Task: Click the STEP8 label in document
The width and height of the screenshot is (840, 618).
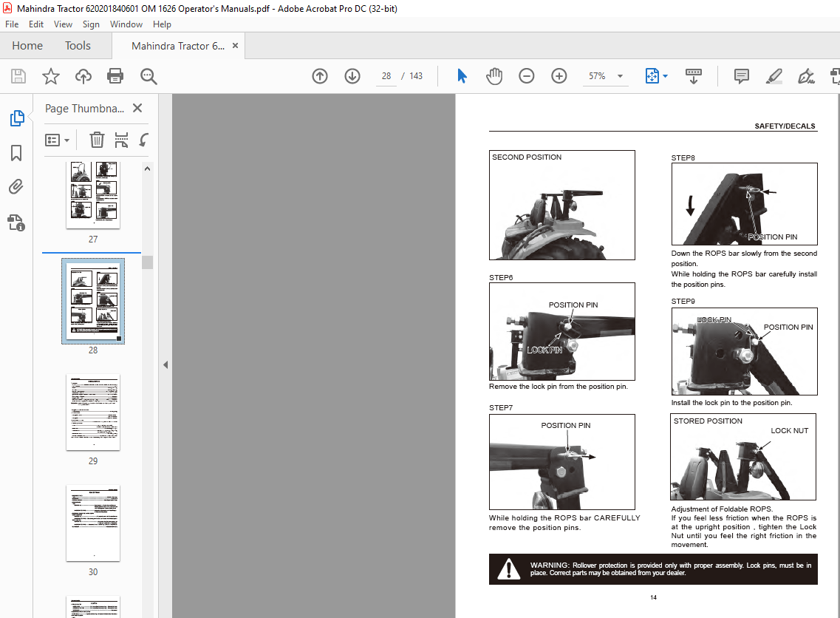Action: [683, 157]
